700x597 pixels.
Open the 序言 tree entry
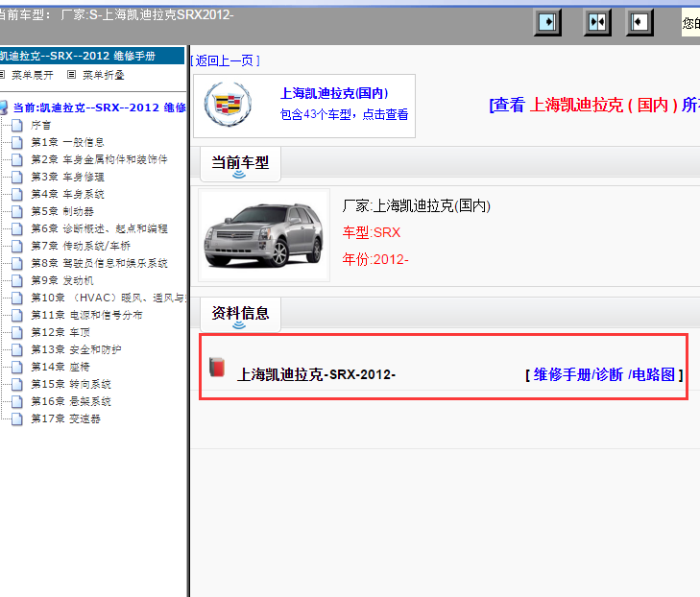click(x=41, y=126)
